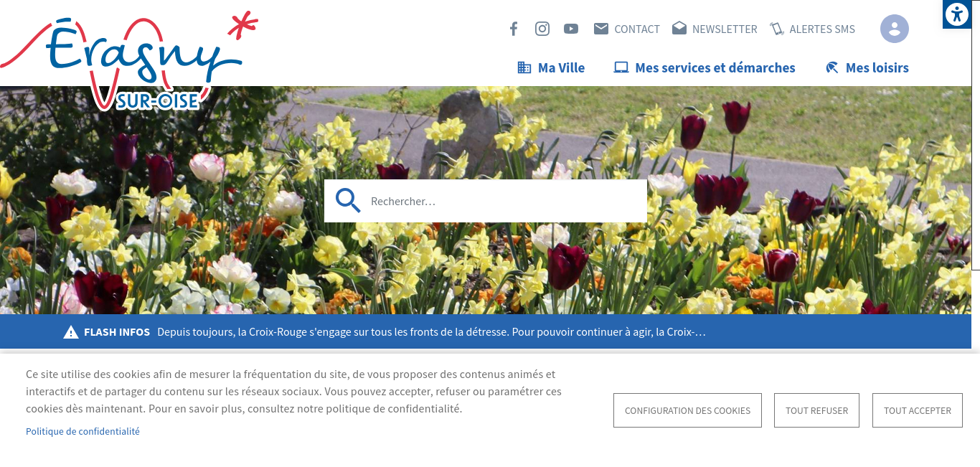Image resolution: width=980 pixels, height=467 pixels.
Task: Open Configuration des cookies settings
Action: (x=687, y=410)
